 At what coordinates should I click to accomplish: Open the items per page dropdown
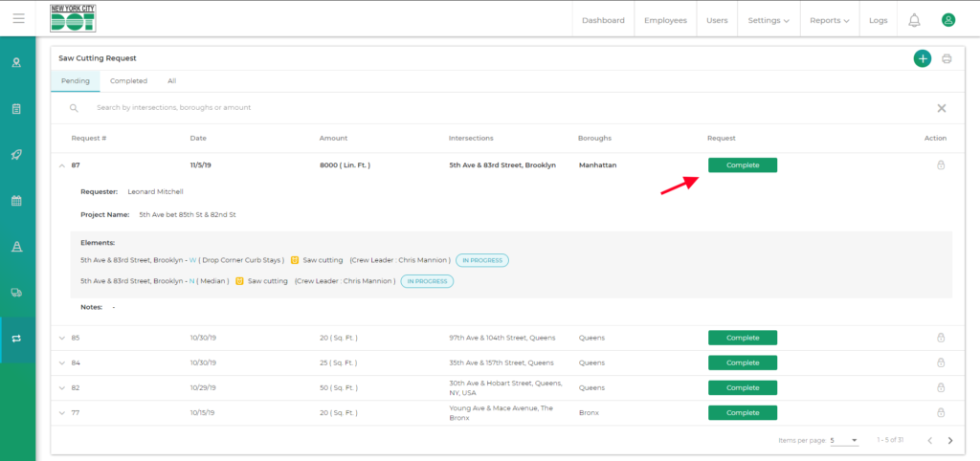coord(843,440)
